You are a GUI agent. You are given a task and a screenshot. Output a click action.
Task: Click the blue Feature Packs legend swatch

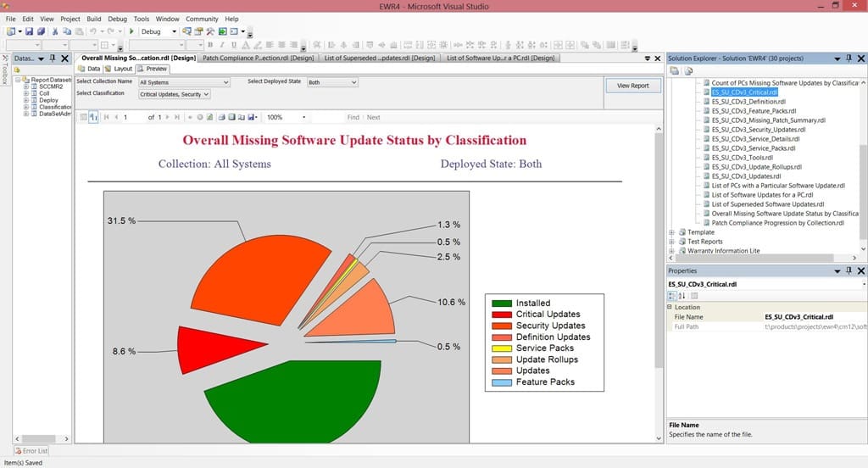click(x=502, y=382)
